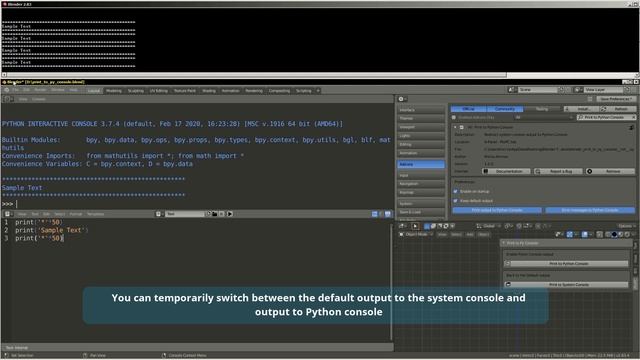Image resolution: width=640 pixels, height=360 pixels.
Task: Add a new workspace with plus icon
Action: pyautogui.click(x=318, y=91)
